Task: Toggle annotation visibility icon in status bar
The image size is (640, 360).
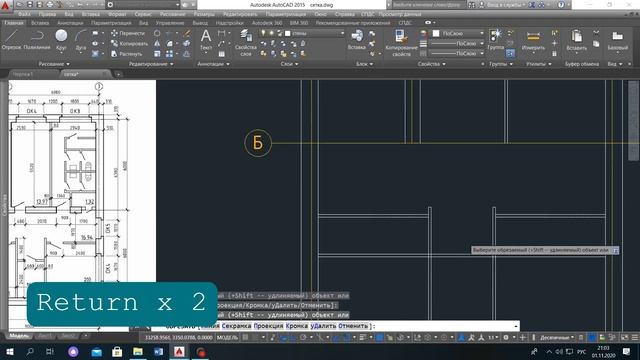Action: [462, 338]
